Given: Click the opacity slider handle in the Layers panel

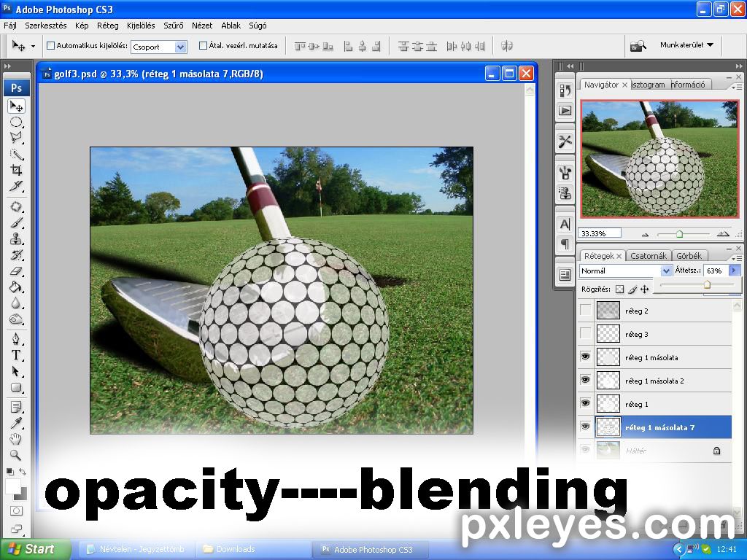Looking at the screenshot, I should click(707, 284).
